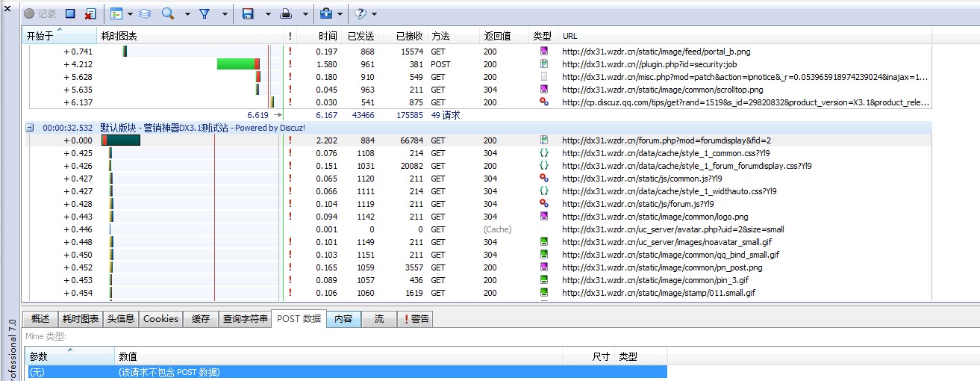Click the CSS icon of style_1_forum_forumdisplay.css row
This screenshot has width=980, height=381.
pyautogui.click(x=544, y=166)
